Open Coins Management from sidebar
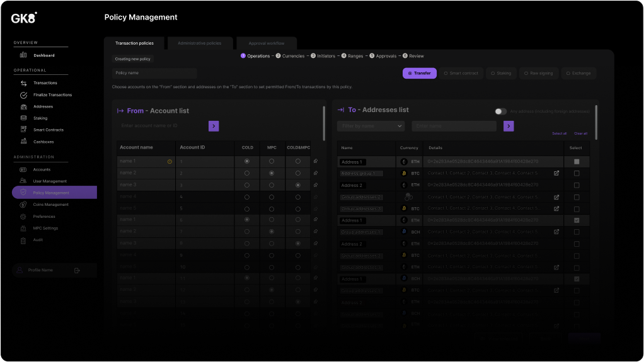 coord(50,205)
